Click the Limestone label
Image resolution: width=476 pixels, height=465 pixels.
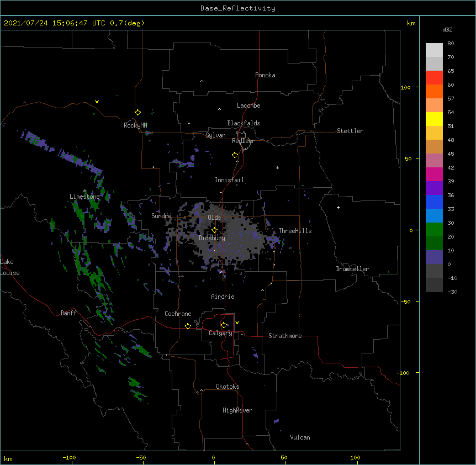point(84,197)
